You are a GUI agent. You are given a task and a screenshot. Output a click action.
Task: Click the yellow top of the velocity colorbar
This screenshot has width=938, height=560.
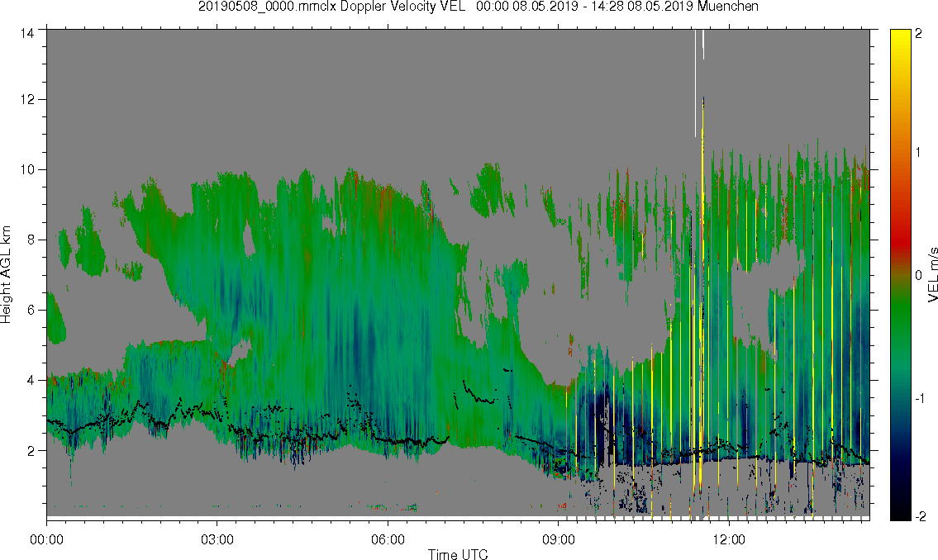(x=900, y=36)
